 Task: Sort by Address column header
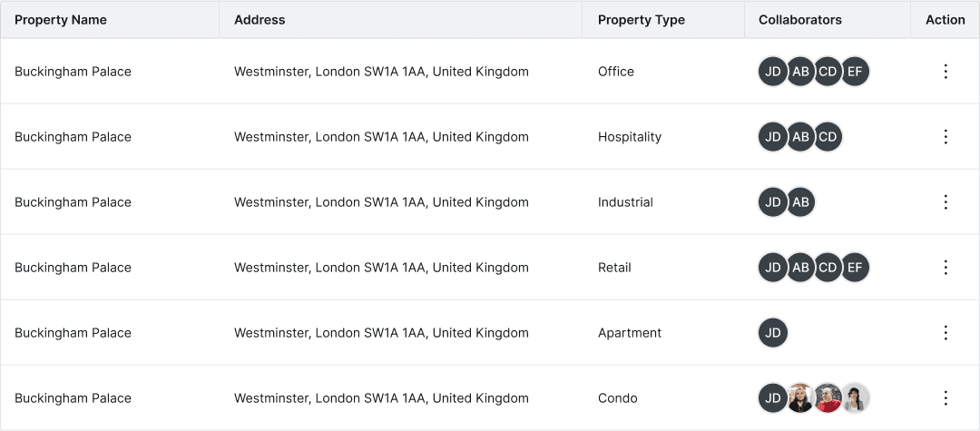tap(260, 20)
